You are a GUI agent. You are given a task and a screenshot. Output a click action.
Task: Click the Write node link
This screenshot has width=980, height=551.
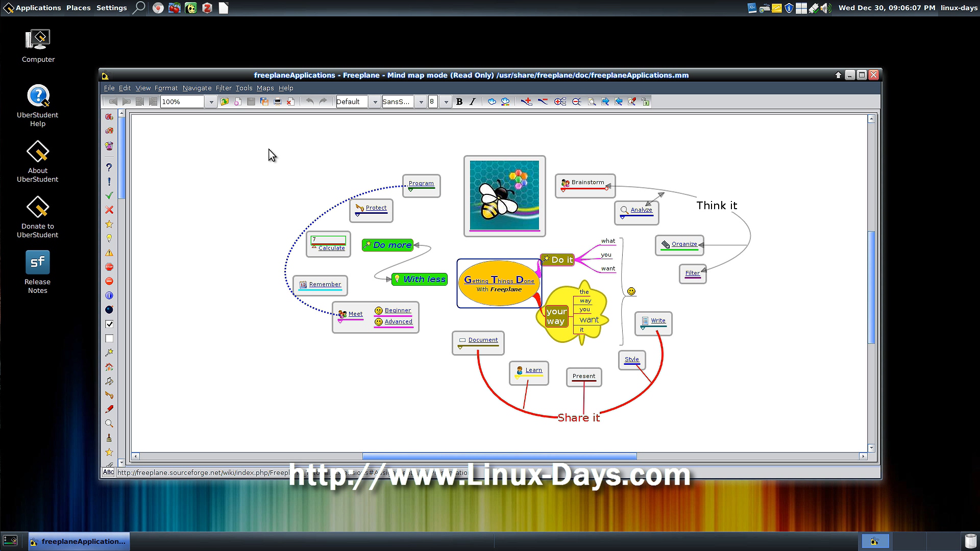[658, 320]
